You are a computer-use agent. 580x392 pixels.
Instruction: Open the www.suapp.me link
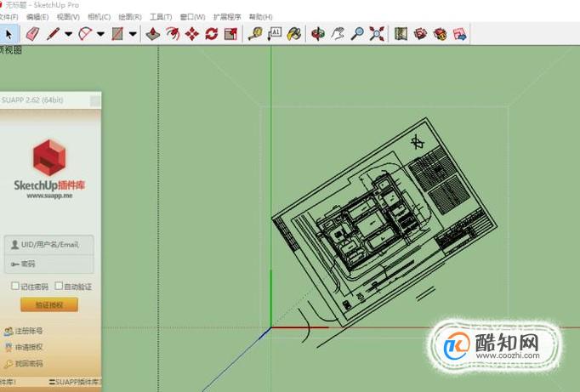(49, 196)
